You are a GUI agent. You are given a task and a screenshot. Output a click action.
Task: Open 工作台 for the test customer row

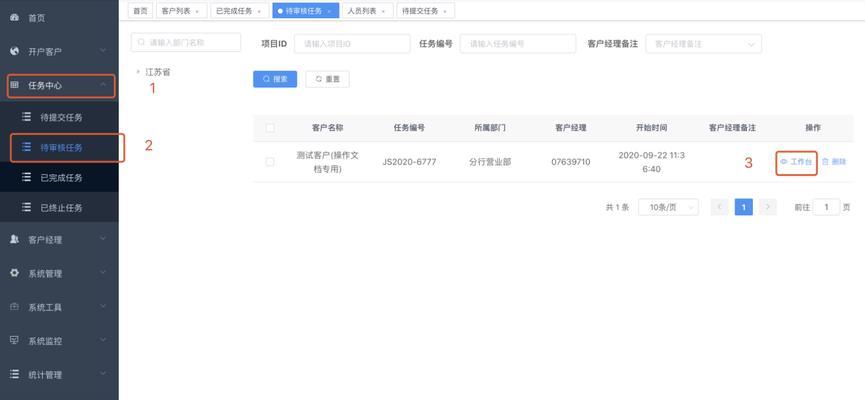797,162
